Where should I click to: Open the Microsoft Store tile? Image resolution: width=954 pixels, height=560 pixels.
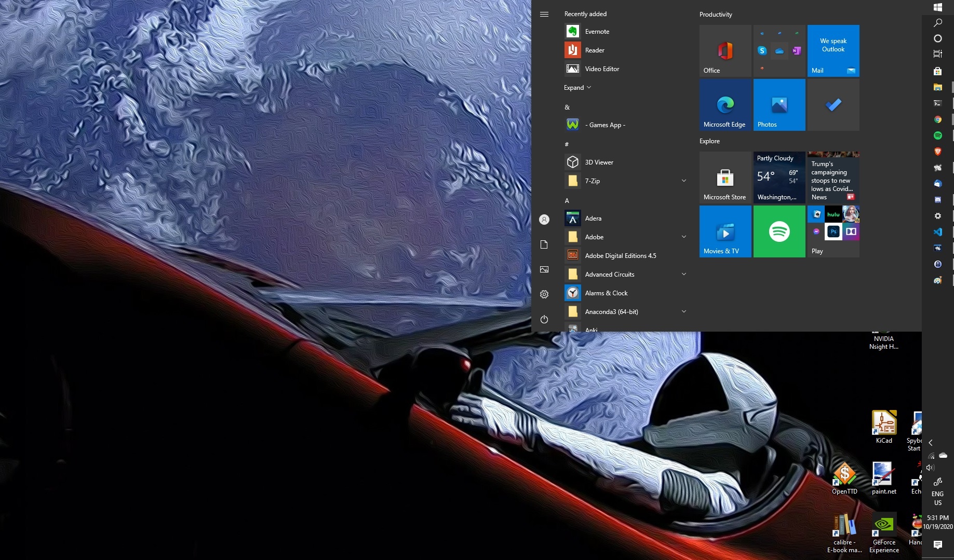[x=725, y=177]
